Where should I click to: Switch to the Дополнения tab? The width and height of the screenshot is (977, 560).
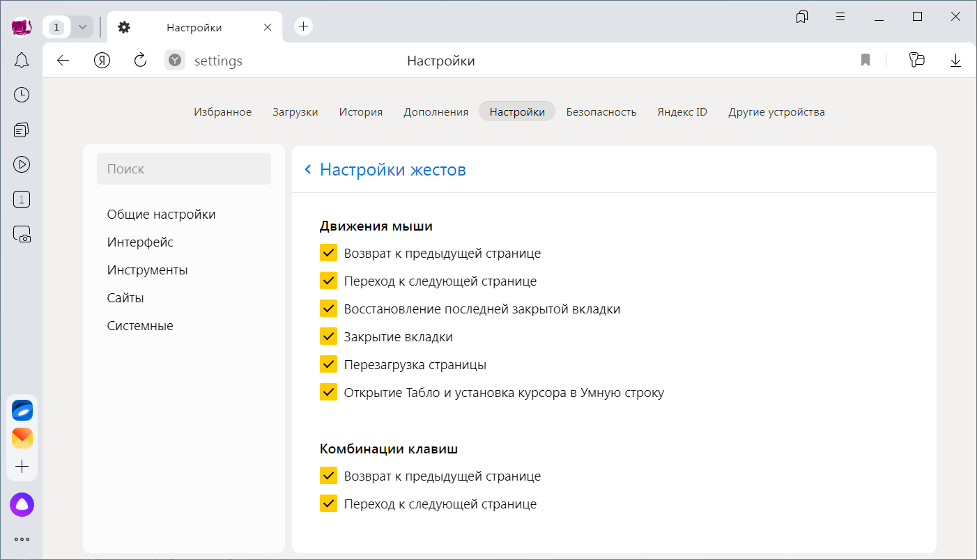pyautogui.click(x=436, y=111)
